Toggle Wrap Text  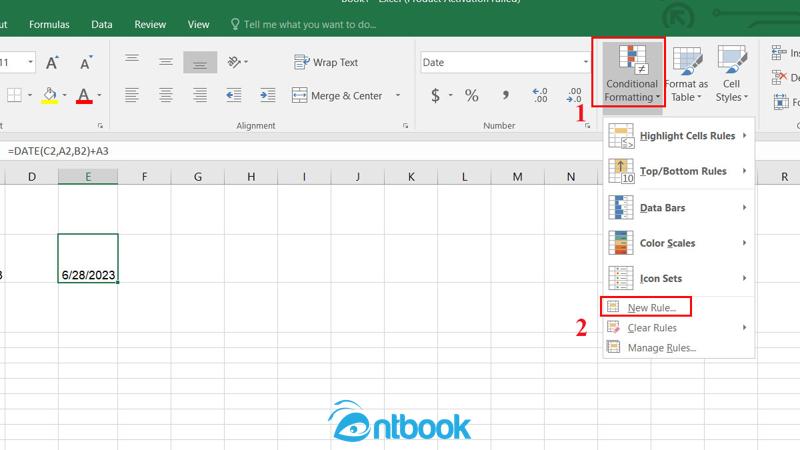point(326,62)
